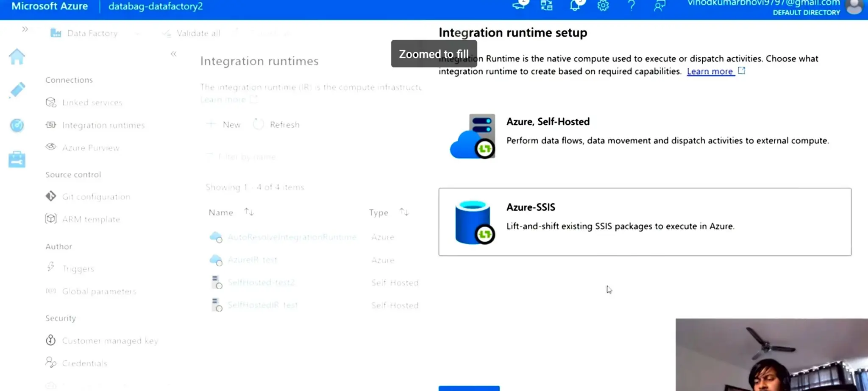Open Settings gear in Azure header
The image size is (868, 391).
pos(603,6)
